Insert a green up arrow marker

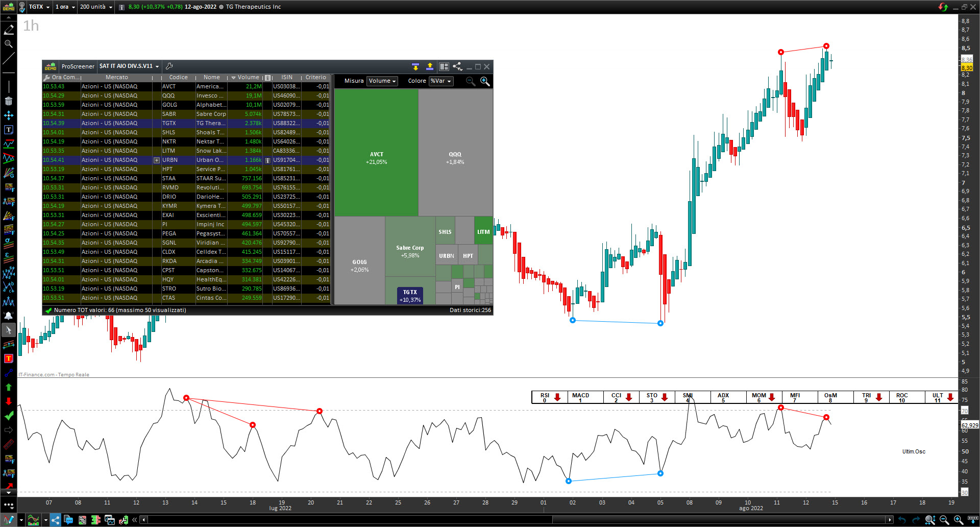9,387
